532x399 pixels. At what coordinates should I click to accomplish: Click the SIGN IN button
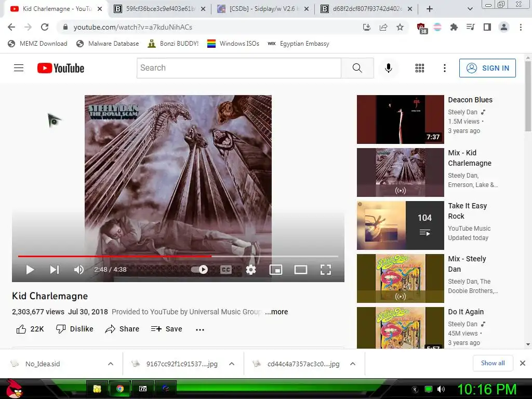point(487,68)
